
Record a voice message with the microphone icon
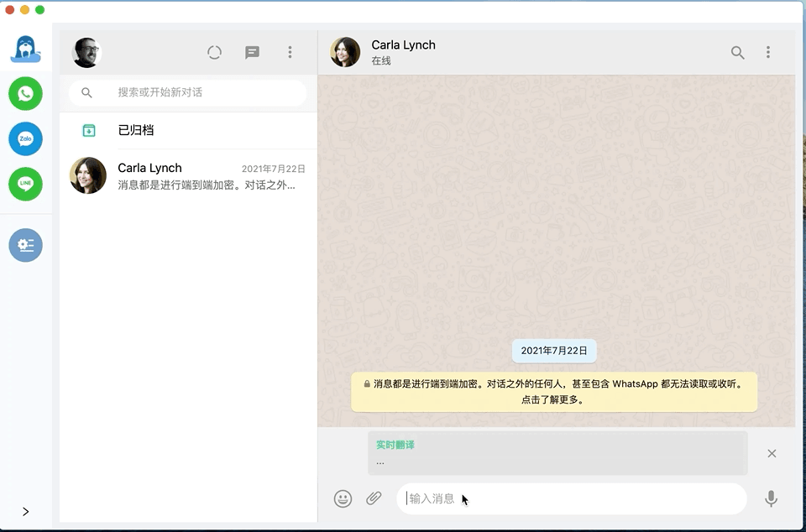coord(771,498)
